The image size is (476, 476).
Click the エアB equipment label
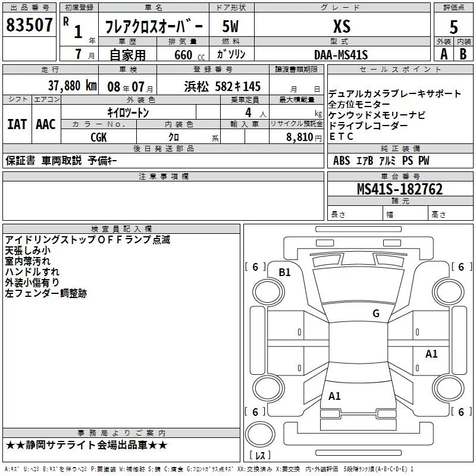365,160
